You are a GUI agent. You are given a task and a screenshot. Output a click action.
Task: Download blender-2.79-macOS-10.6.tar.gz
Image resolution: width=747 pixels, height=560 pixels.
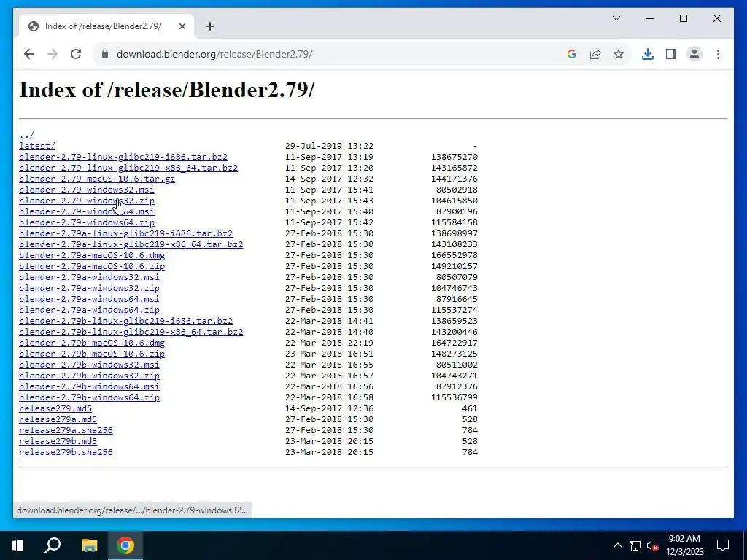click(97, 179)
